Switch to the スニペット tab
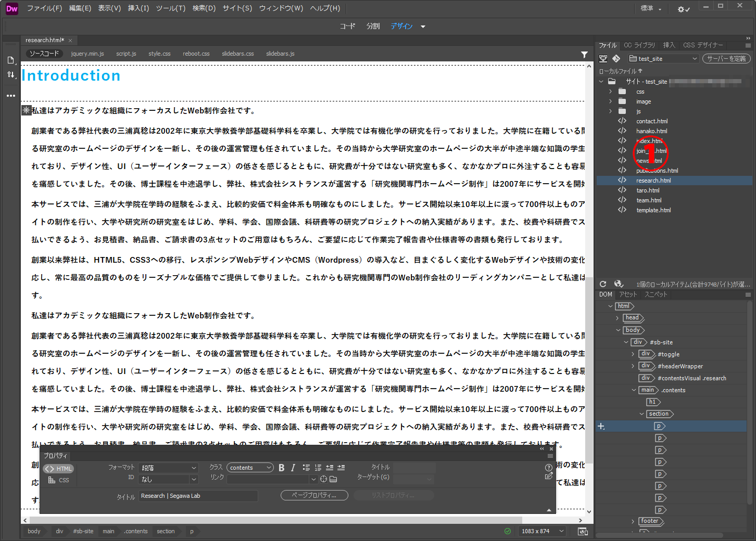Screen dimensions: 756x541 pos(656,294)
